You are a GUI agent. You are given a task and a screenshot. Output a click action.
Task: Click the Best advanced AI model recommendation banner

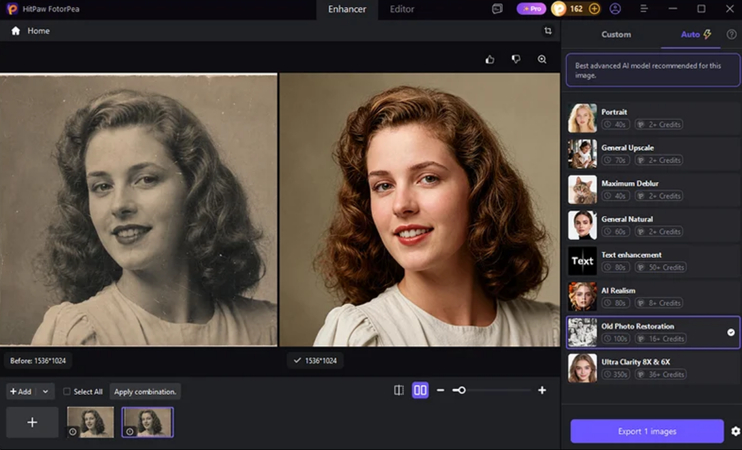(653, 70)
